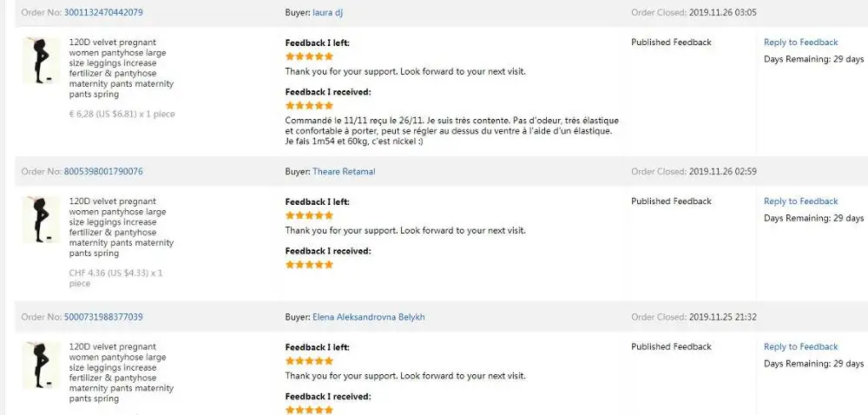Reply to Feedback for Theare Retamal's order

800,201
